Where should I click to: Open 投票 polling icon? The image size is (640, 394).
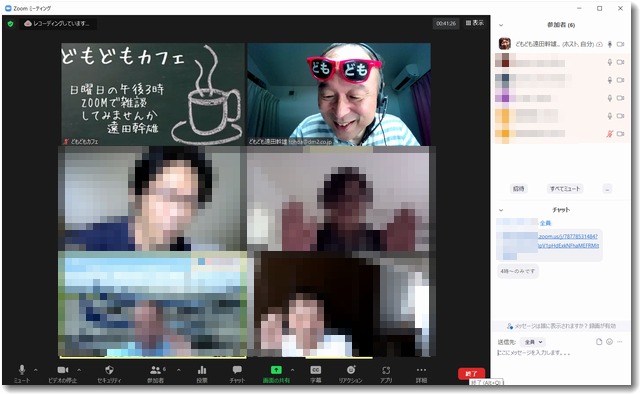point(202,370)
